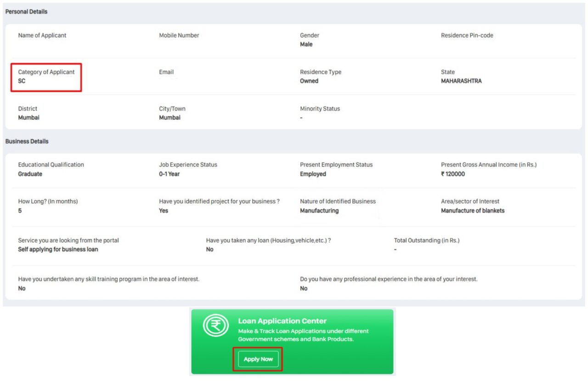Click the Loan Application Center heading
This screenshot has width=588, height=381.
point(282,321)
